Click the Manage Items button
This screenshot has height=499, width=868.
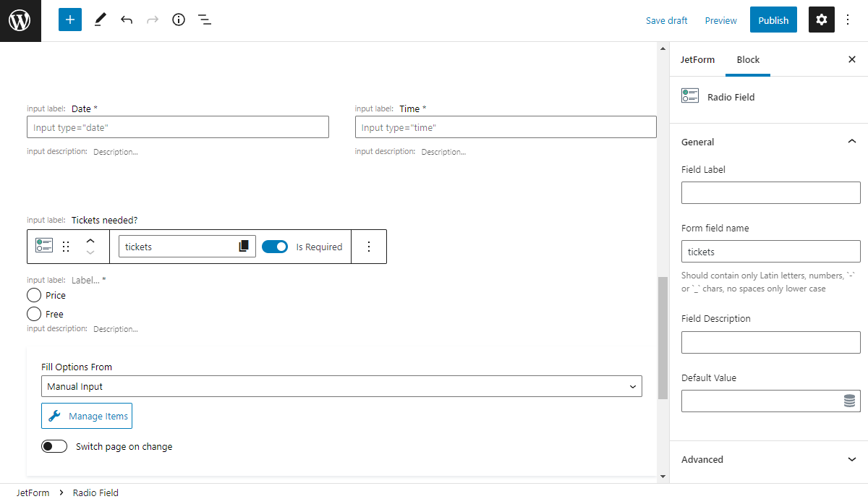pyautogui.click(x=87, y=416)
